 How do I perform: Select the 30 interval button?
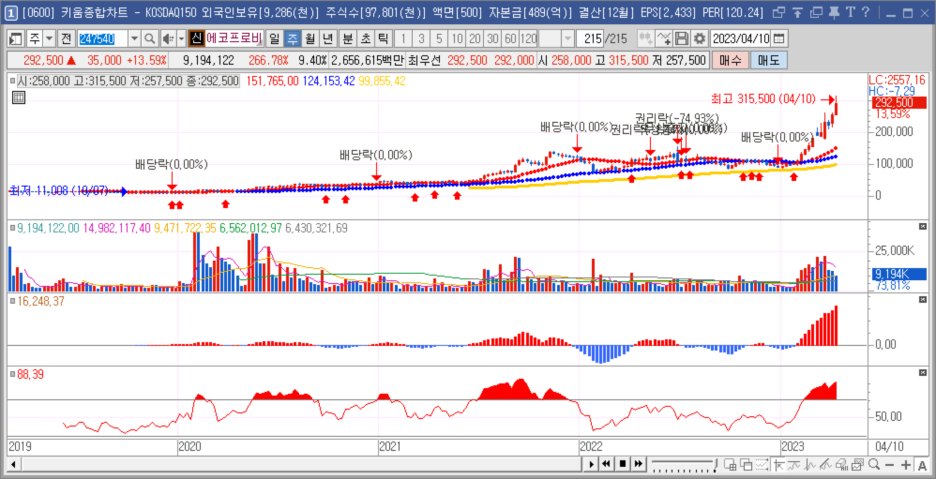493,39
